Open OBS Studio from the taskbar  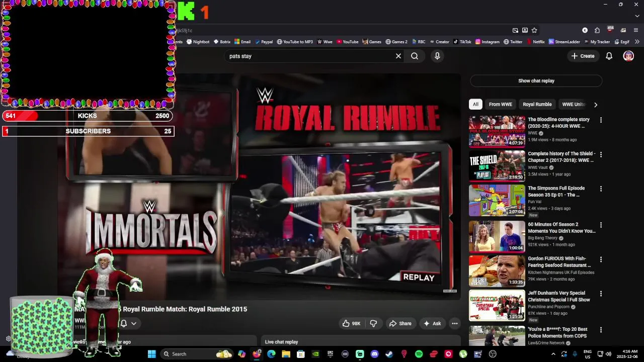493,354
